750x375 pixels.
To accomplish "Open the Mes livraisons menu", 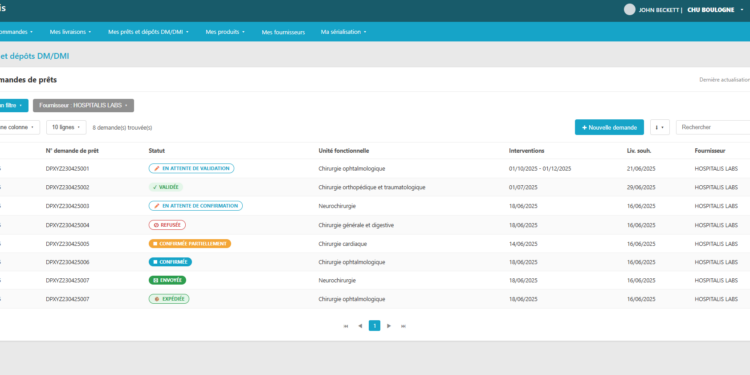I will click(x=70, y=32).
